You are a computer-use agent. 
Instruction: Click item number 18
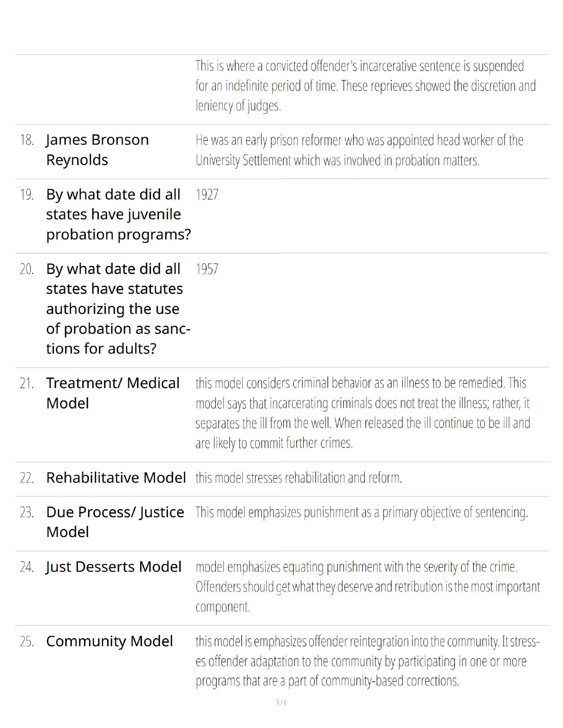point(26,140)
